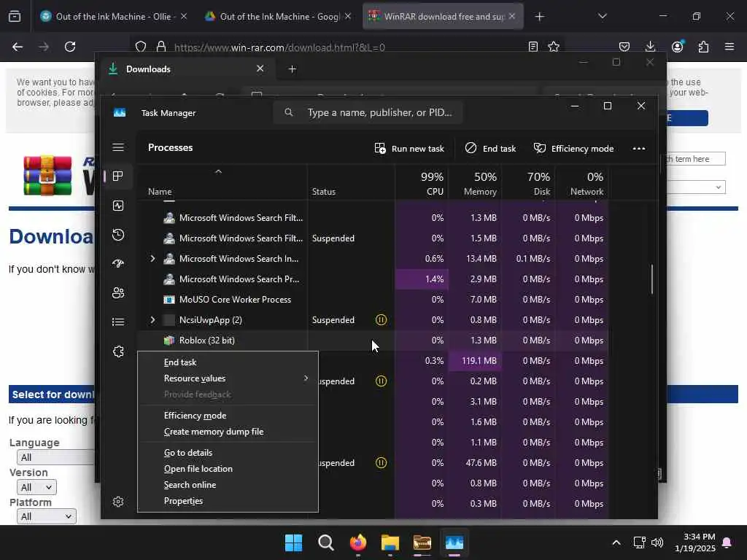Click suspended pause icon on NcsiUwpApp row
Image resolution: width=747 pixels, height=560 pixels.
pyautogui.click(x=381, y=320)
